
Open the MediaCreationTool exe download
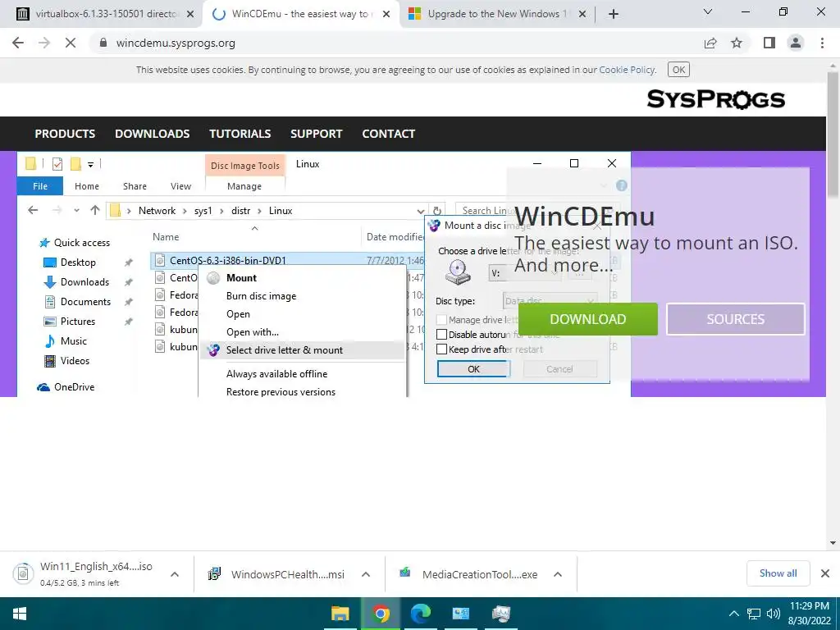[x=468, y=574]
